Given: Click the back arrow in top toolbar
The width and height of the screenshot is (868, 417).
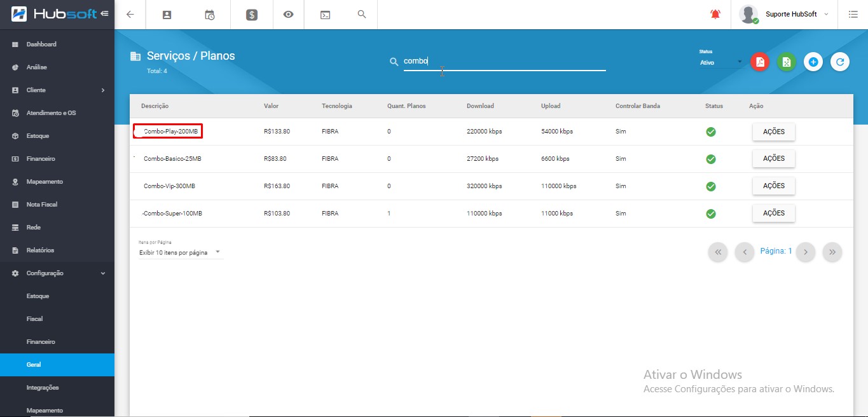Looking at the screenshot, I should click(130, 14).
